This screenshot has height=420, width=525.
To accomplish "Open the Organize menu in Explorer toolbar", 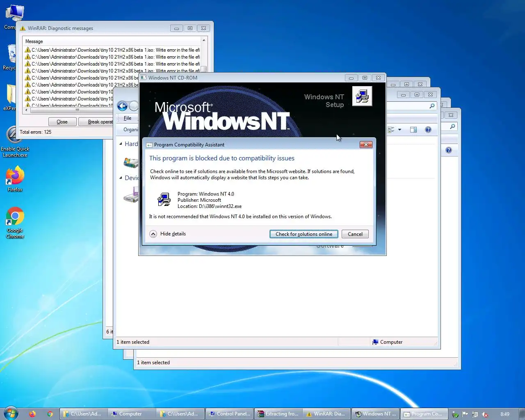I will coord(131,130).
